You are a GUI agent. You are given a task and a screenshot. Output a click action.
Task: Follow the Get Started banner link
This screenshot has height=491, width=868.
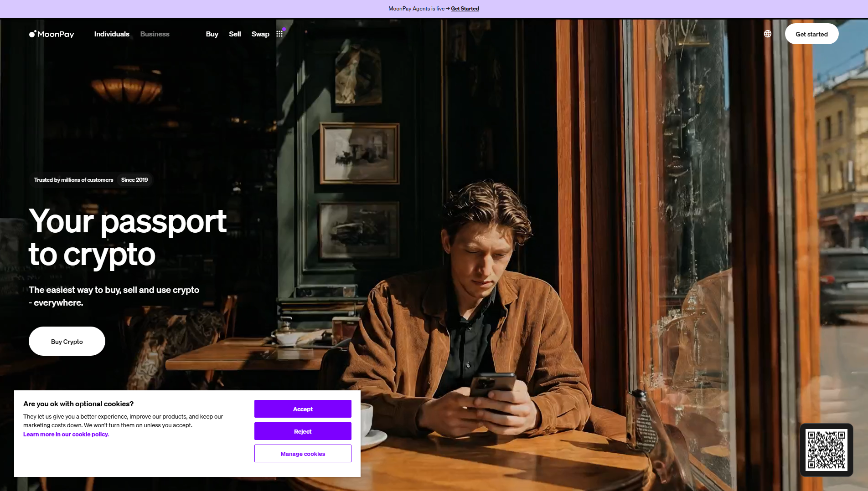465,9
